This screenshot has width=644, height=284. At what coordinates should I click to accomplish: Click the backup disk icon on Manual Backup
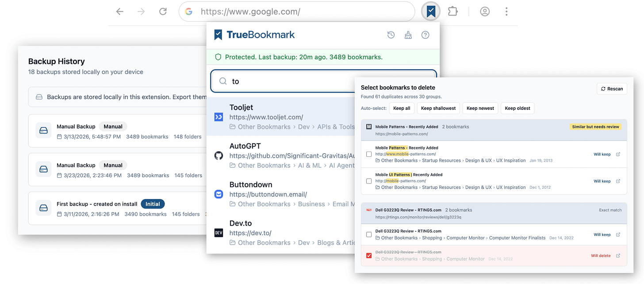(43, 131)
